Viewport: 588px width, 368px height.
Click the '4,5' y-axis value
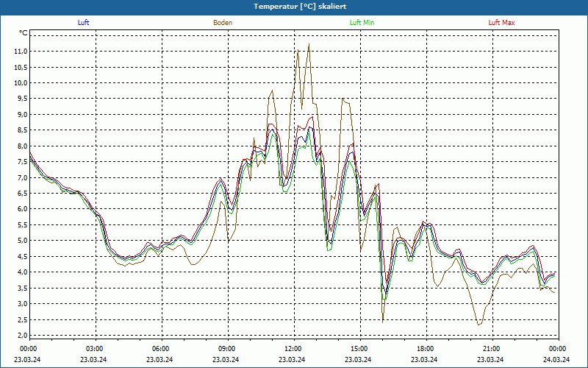click(x=22, y=256)
